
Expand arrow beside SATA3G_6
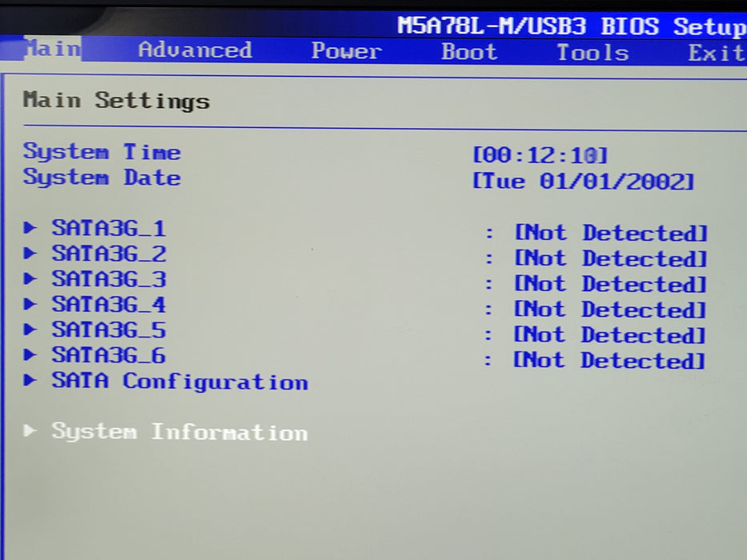tap(30, 354)
